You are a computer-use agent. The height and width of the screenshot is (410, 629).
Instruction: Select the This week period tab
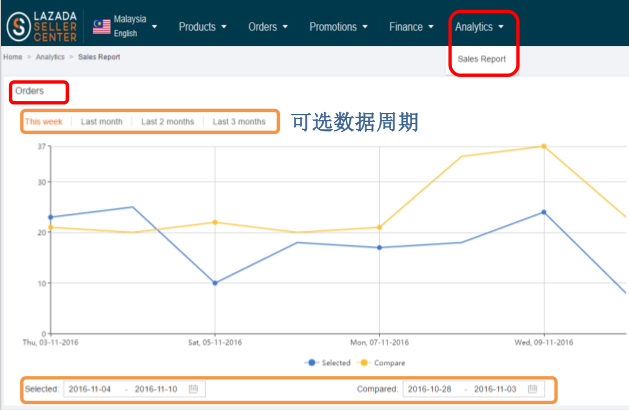46,122
